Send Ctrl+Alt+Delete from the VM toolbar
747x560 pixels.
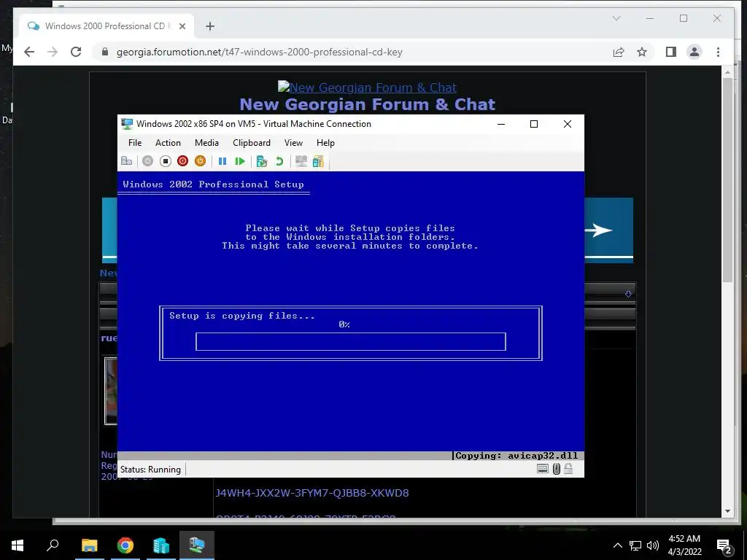point(127,161)
